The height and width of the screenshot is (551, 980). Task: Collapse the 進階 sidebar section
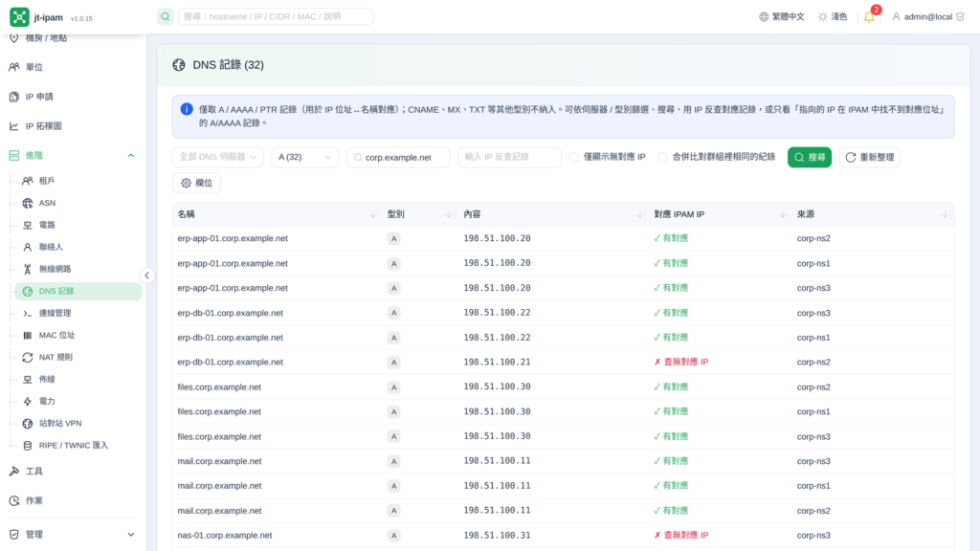(73, 156)
